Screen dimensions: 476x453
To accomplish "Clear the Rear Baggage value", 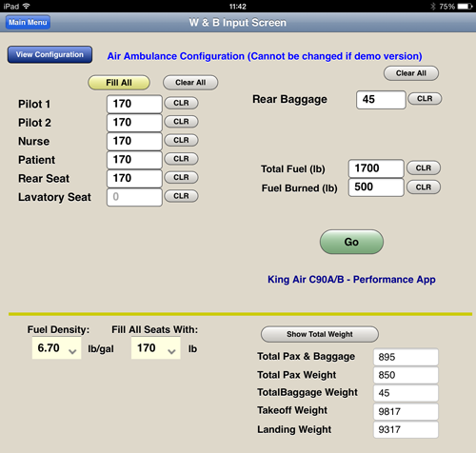I will point(425,99).
